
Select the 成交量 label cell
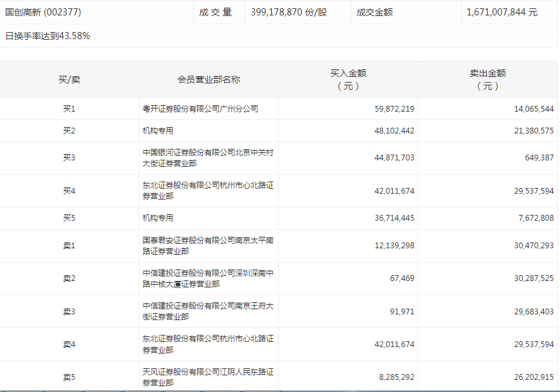215,12
